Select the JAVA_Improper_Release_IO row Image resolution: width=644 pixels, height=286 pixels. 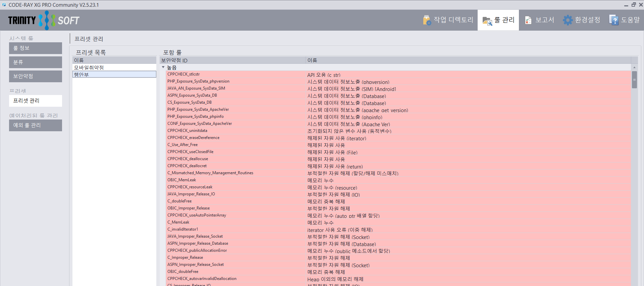tap(398, 194)
